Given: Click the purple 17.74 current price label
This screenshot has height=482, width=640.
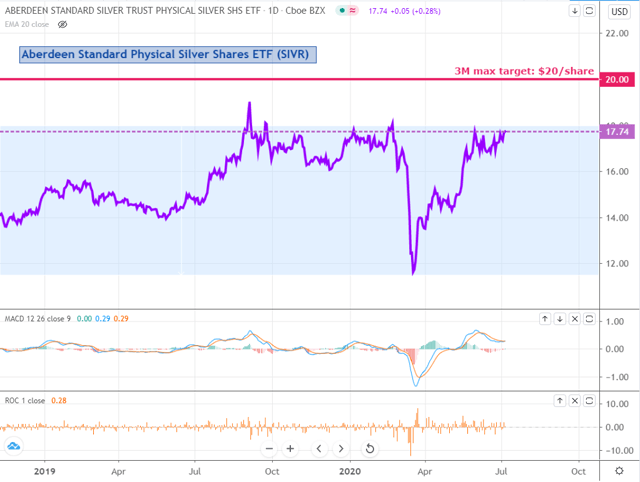Looking at the screenshot, I should [x=617, y=132].
